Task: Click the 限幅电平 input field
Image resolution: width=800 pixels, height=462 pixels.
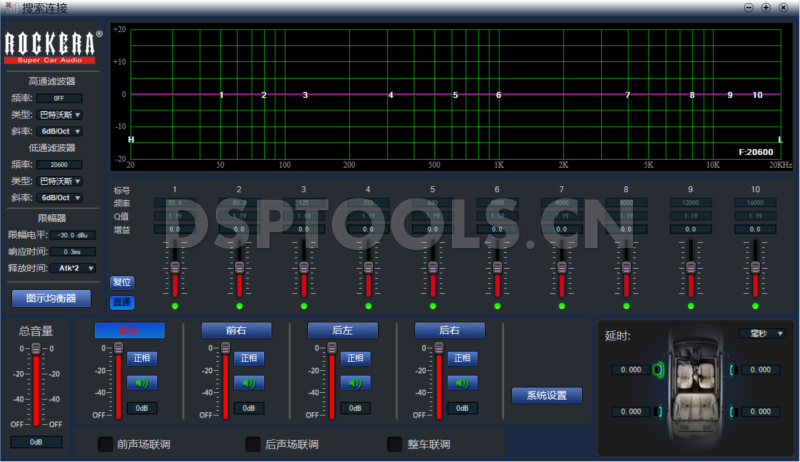Action: click(x=71, y=235)
